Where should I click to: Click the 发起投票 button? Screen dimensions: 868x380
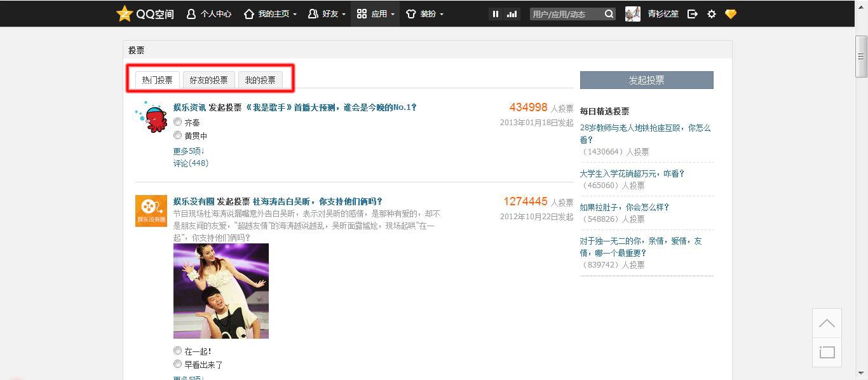646,80
